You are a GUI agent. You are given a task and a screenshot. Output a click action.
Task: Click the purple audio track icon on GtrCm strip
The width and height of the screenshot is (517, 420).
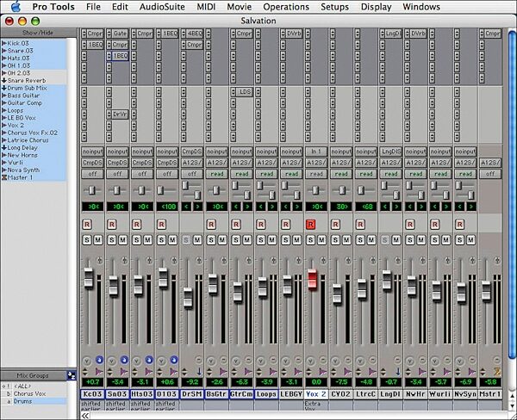[x=248, y=372]
